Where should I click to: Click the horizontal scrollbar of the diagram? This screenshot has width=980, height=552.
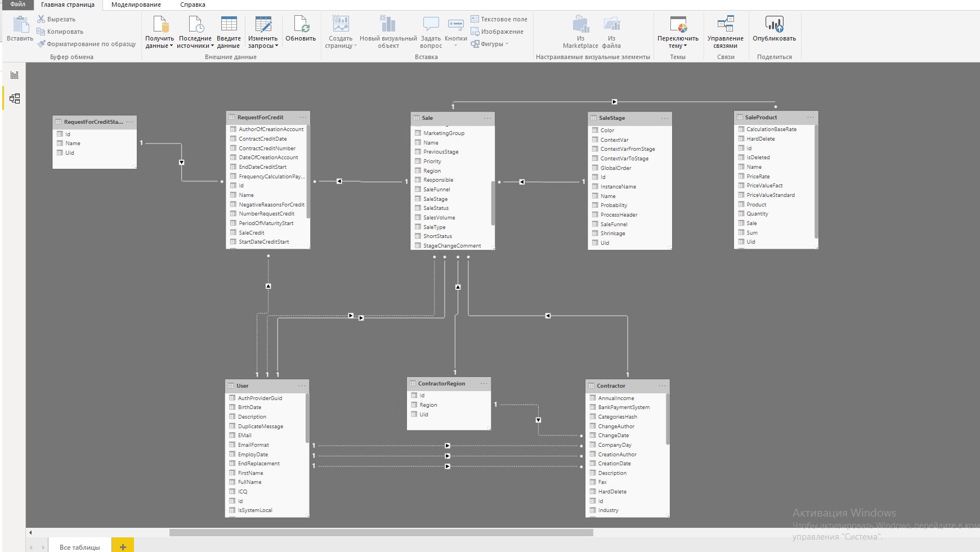[381, 532]
